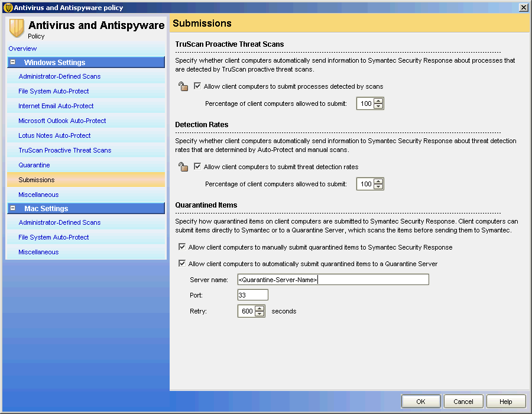Screen dimensions: 532x414
Task: Click the Cancel button
Action: click(463, 402)
